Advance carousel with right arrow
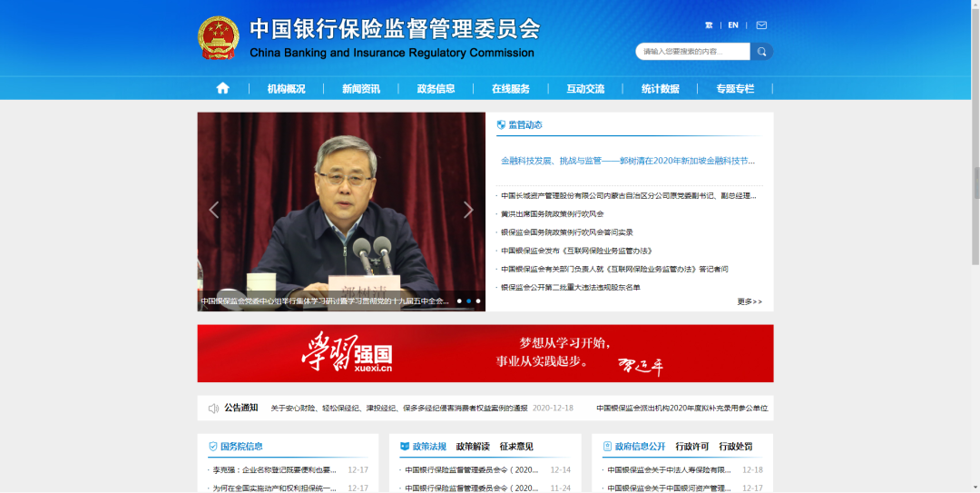Image resolution: width=980 pixels, height=493 pixels. coord(468,210)
